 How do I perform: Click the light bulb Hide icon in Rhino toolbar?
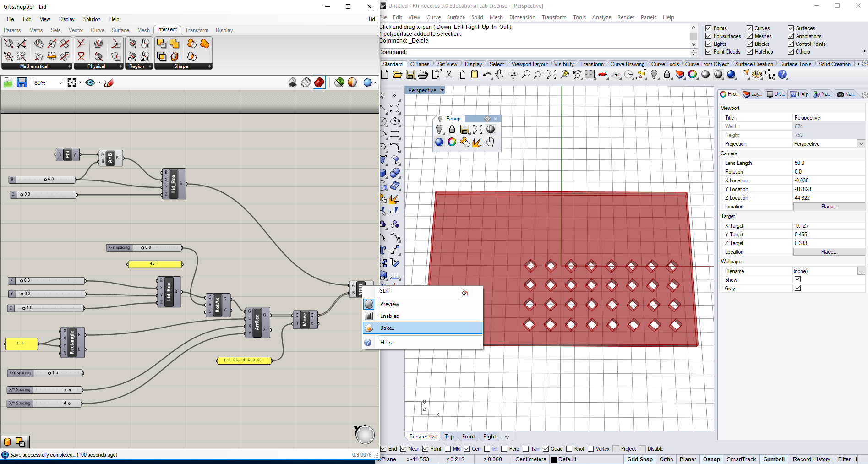coord(654,74)
